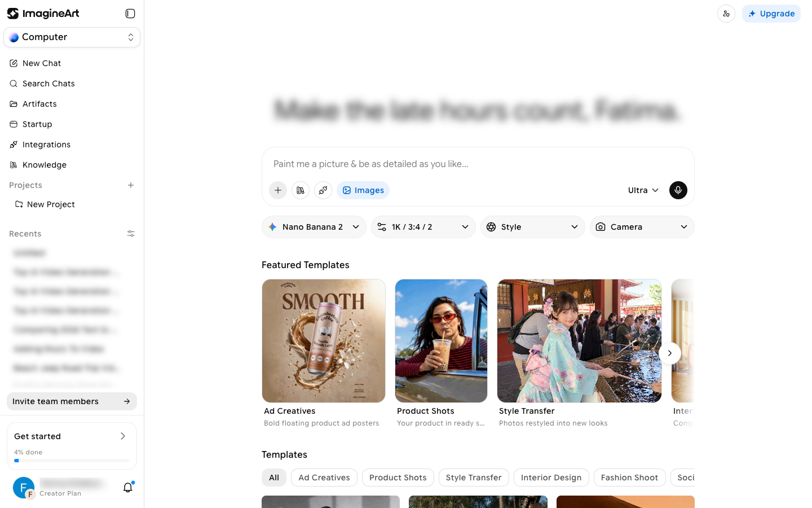This screenshot has height=508, width=812.
Task: Select the All templates tab
Action: (274, 478)
